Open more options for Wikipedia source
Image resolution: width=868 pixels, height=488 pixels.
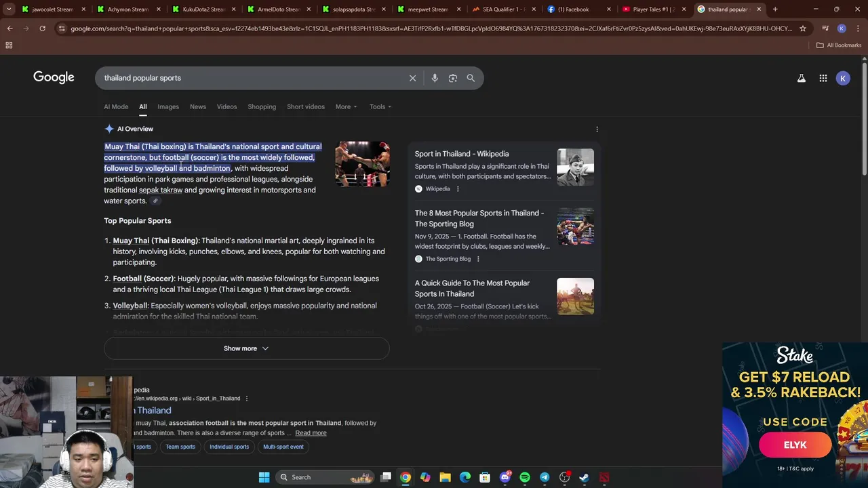(x=458, y=189)
